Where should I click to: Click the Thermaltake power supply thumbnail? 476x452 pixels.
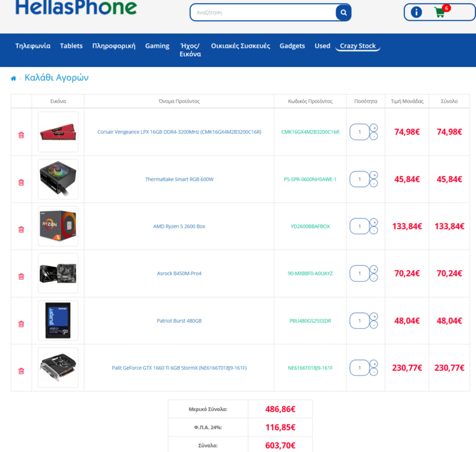click(x=58, y=179)
